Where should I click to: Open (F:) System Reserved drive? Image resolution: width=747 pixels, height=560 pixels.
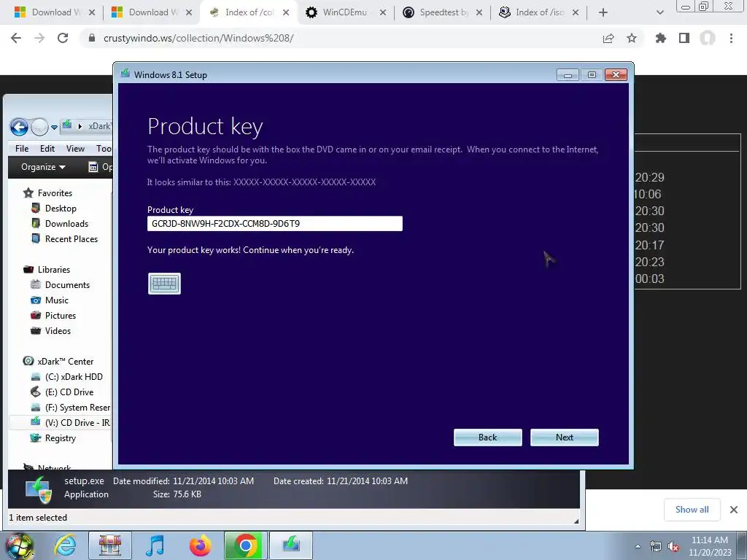(71, 407)
